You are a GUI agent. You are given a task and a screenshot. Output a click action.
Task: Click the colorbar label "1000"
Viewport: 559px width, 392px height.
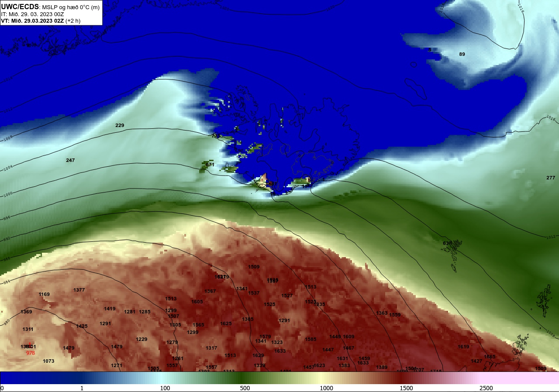[326, 388]
